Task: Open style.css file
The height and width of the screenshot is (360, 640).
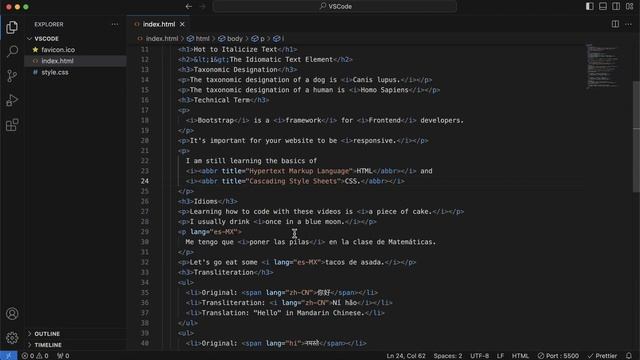Action: pos(76,72)
